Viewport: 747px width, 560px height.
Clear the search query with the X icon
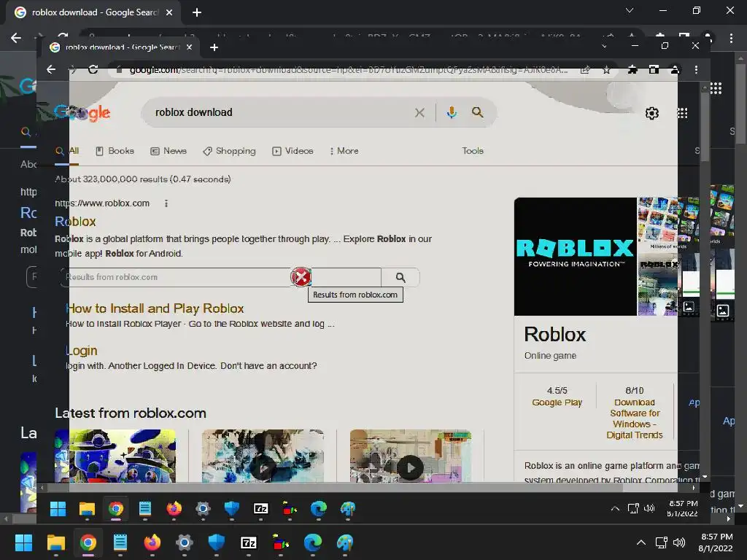(x=419, y=113)
